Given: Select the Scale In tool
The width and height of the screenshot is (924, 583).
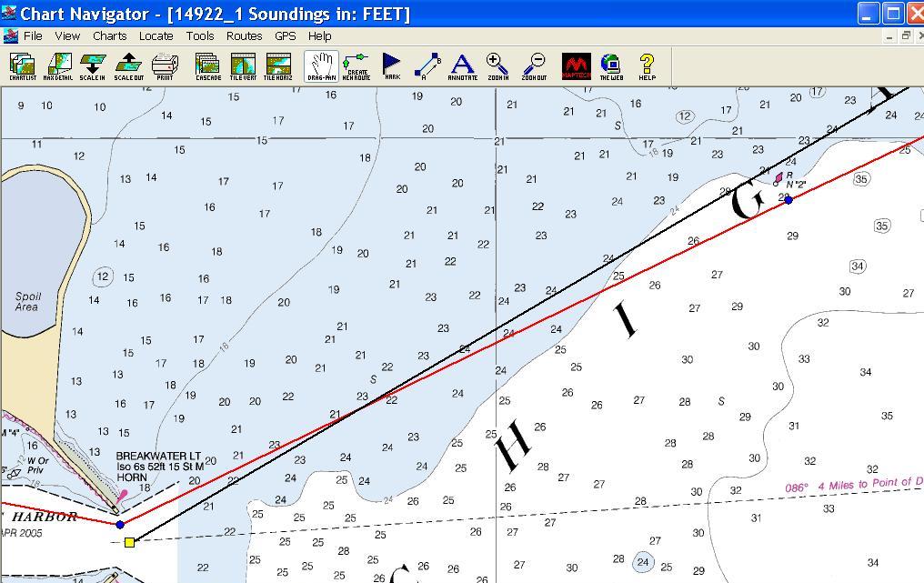Looking at the screenshot, I should click(93, 65).
